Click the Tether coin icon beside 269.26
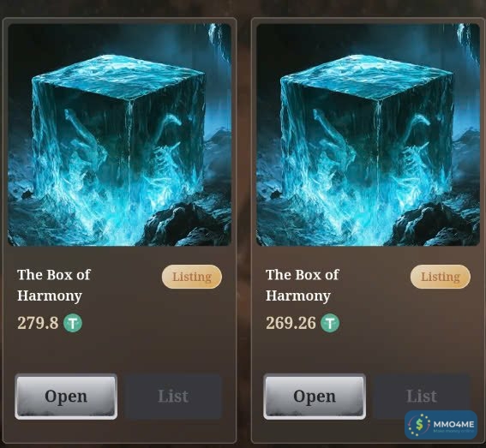486x448 pixels. (x=330, y=323)
